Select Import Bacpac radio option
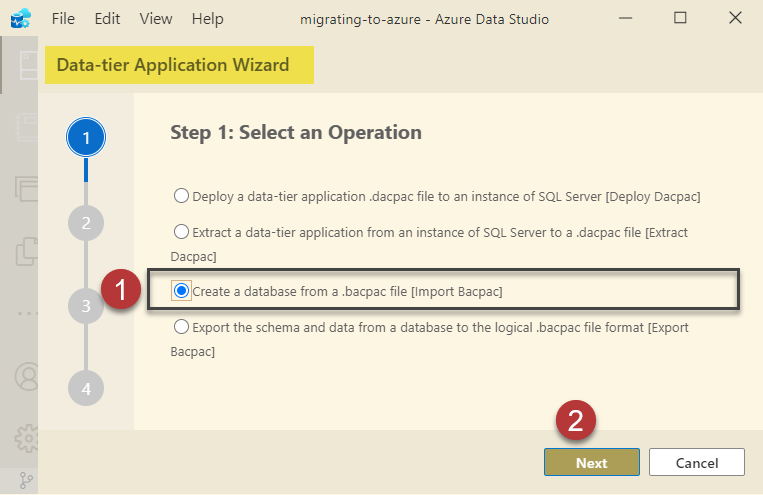The image size is (763, 495). (181, 290)
